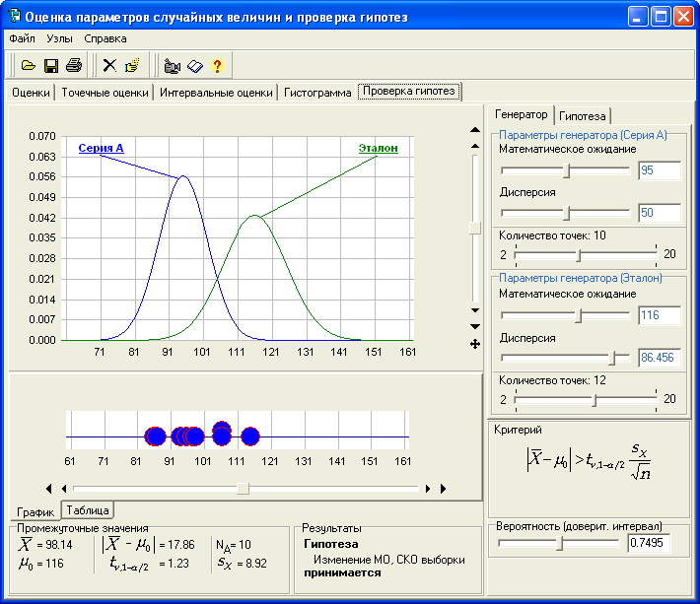The width and height of the screenshot is (700, 604).
Task: Print using the printer toolbar icon
Action: (x=74, y=66)
